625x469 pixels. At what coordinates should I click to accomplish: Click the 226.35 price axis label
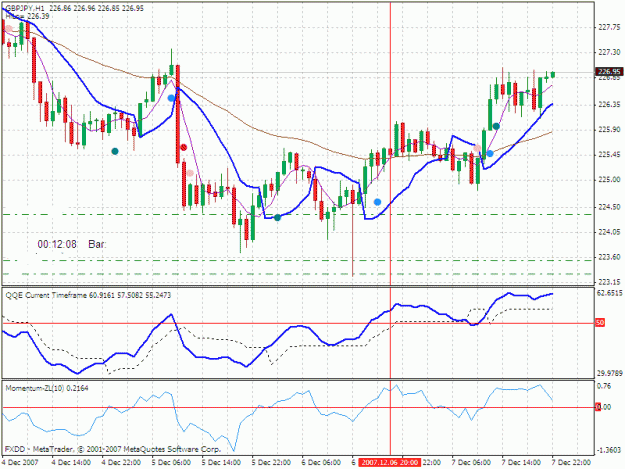tap(609, 104)
